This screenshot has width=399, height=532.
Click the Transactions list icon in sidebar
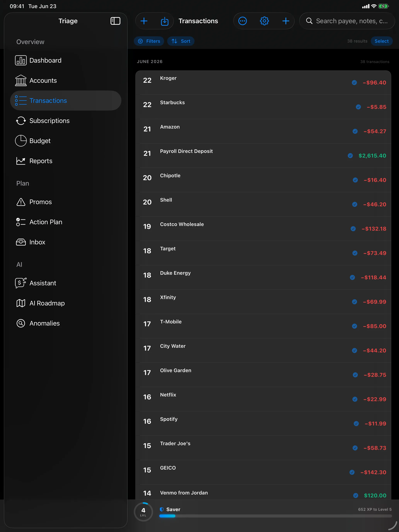pos(21,101)
